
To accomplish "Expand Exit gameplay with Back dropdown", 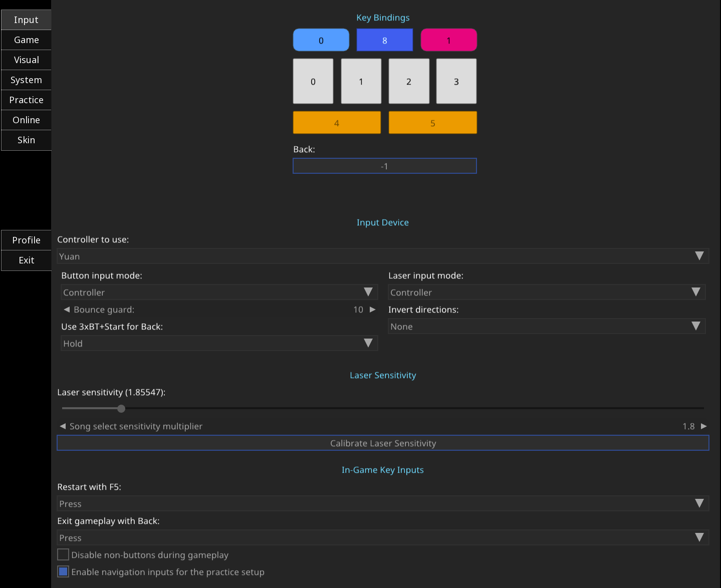I will click(383, 538).
